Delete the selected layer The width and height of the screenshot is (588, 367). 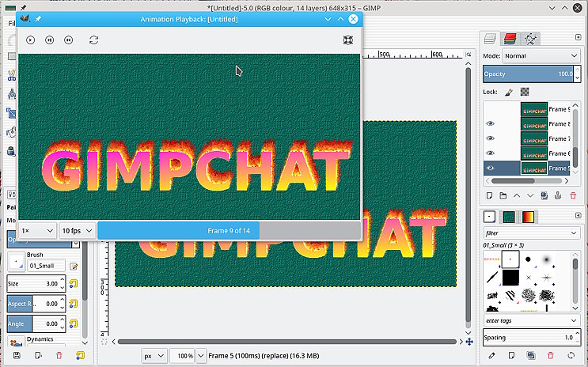coord(573,195)
